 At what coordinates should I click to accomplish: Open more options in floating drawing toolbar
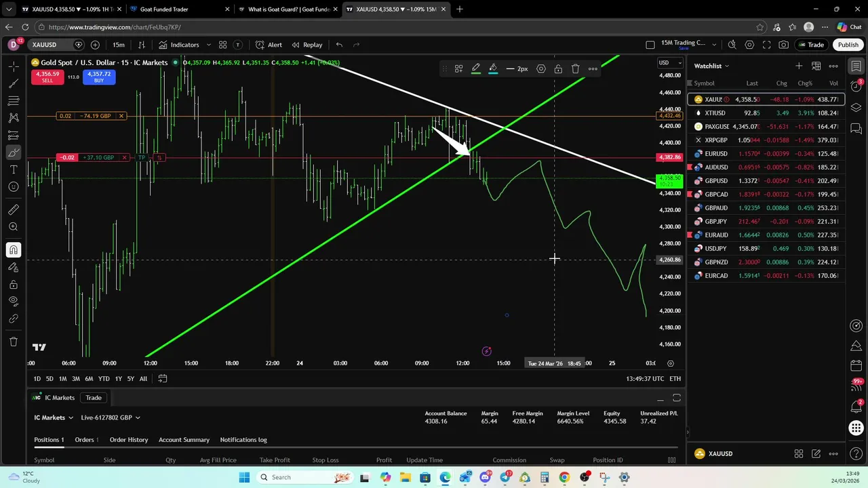(x=593, y=68)
